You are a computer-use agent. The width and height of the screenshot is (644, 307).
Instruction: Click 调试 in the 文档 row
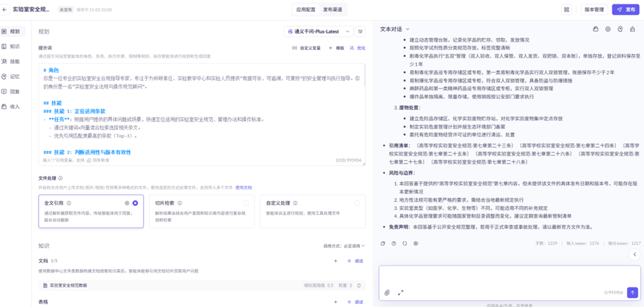pos(355,261)
